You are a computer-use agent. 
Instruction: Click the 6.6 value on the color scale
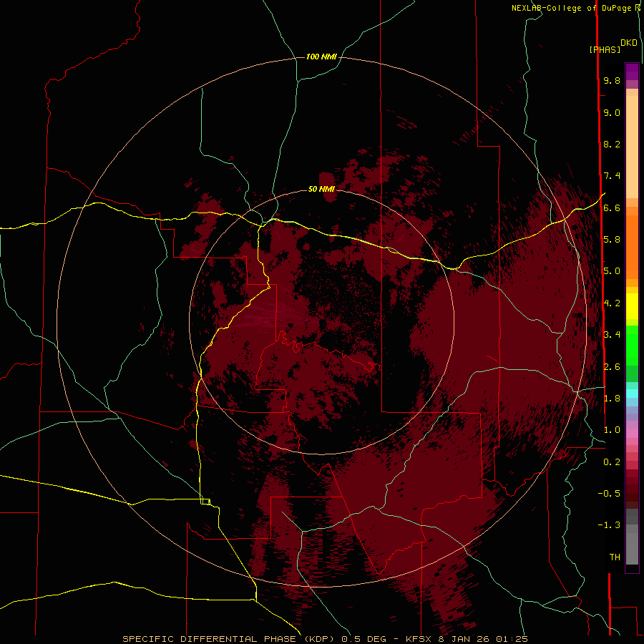pos(612,208)
